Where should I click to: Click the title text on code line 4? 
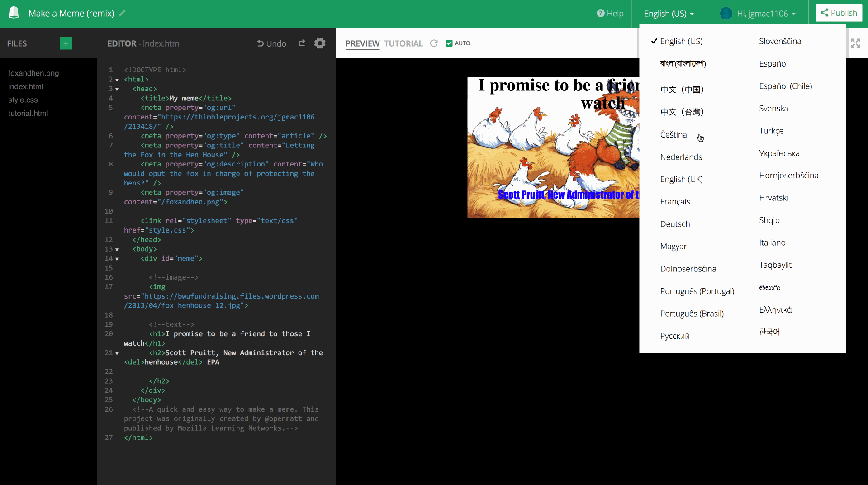[184, 98]
